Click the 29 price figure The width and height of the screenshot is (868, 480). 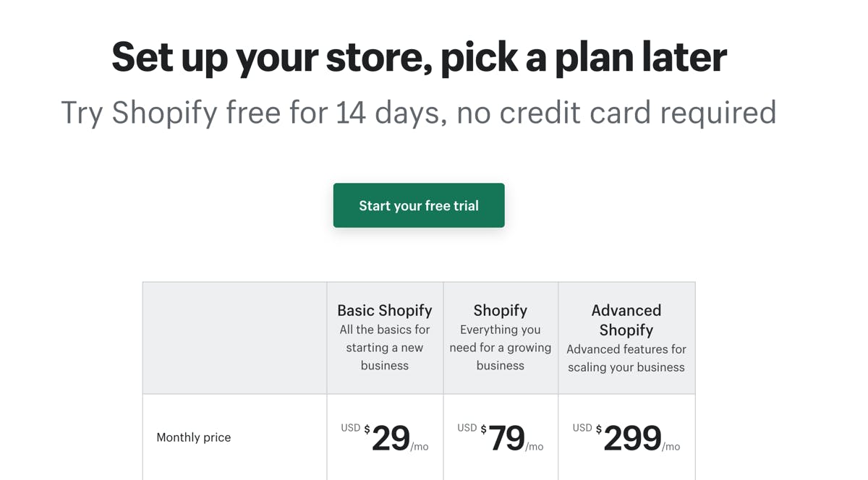point(391,438)
